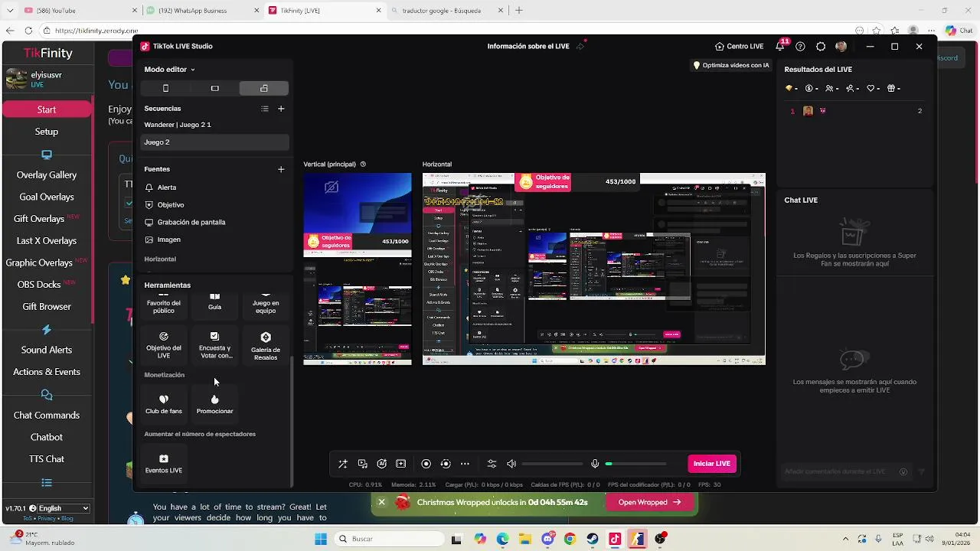
Task: Close the Christmas Wrapped banner
Action: click(x=381, y=503)
